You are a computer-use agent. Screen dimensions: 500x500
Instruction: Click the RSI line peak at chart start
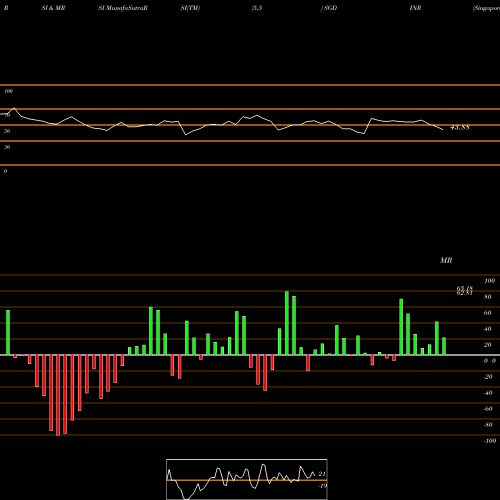(14, 108)
